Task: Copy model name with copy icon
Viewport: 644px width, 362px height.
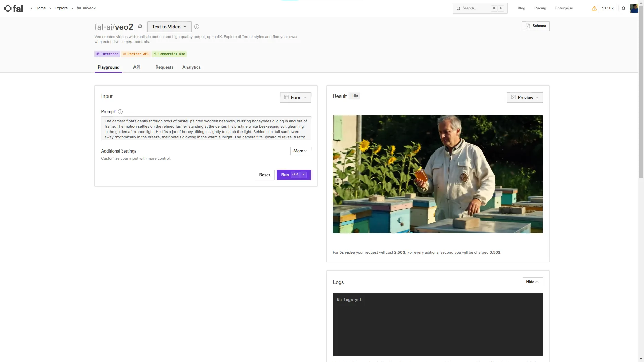Action: 140,27
